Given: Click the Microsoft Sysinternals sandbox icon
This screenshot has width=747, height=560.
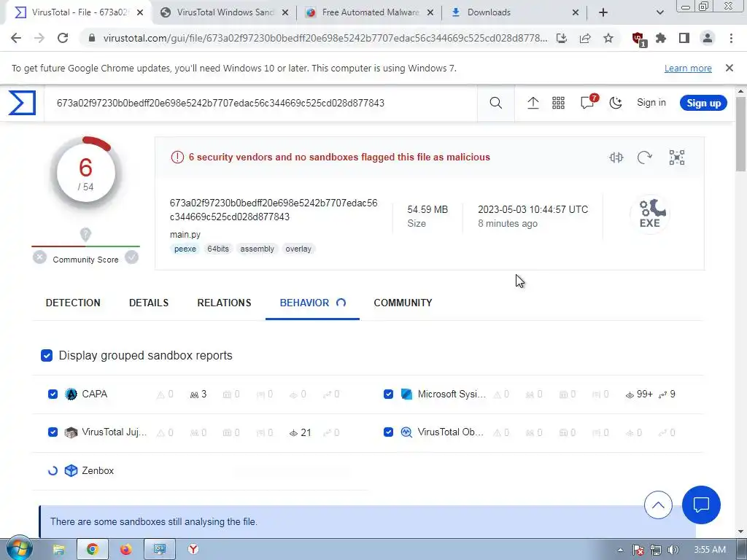Looking at the screenshot, I should pyautogui.click(x=406, y=394).
